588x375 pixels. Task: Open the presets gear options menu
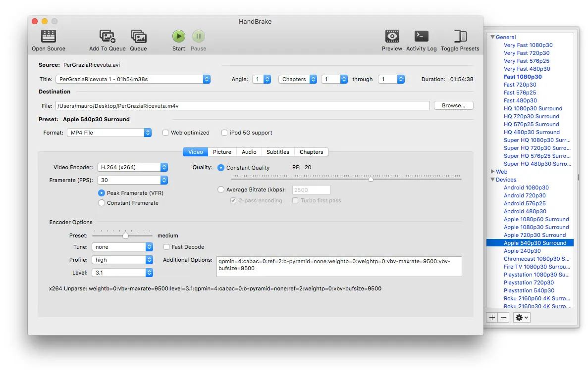pos(522,317)
